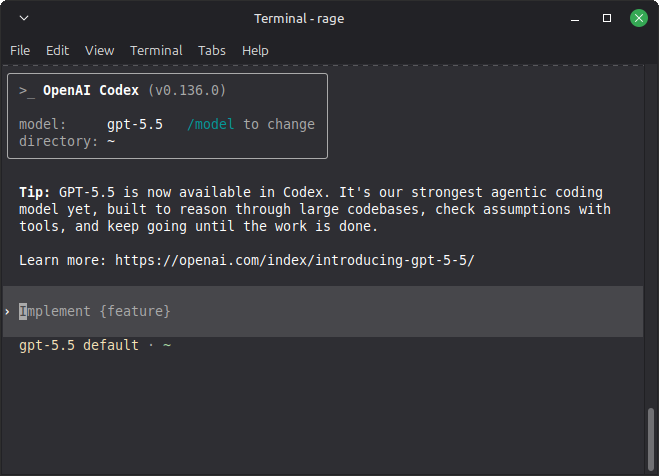Click the prompt chevron beside the input

coord(8,312)
